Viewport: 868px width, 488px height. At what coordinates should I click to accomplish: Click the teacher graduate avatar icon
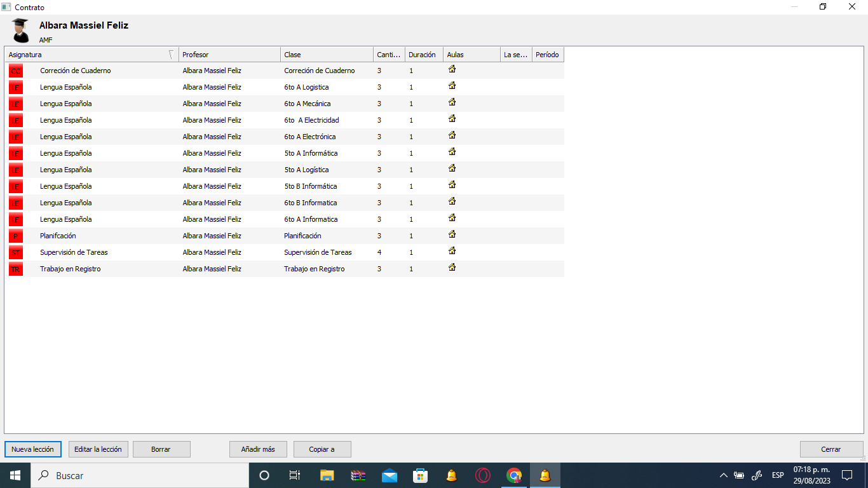(x=20, y=30)
